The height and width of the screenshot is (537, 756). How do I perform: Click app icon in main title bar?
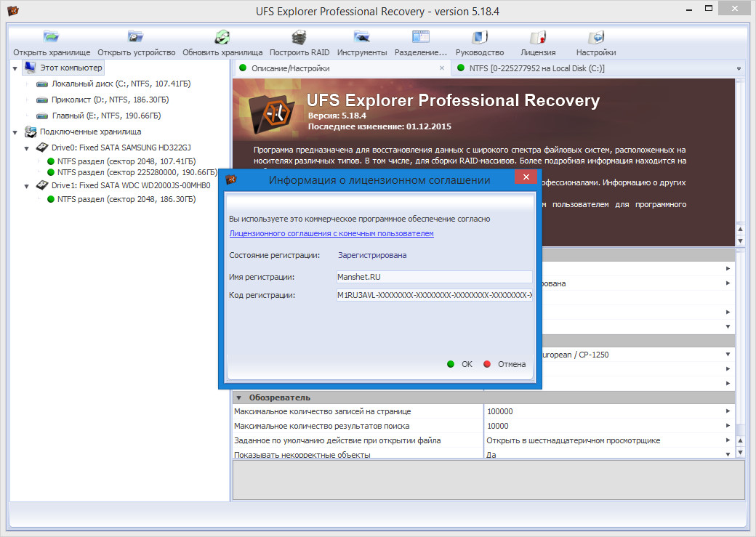[x=13, y=10]
